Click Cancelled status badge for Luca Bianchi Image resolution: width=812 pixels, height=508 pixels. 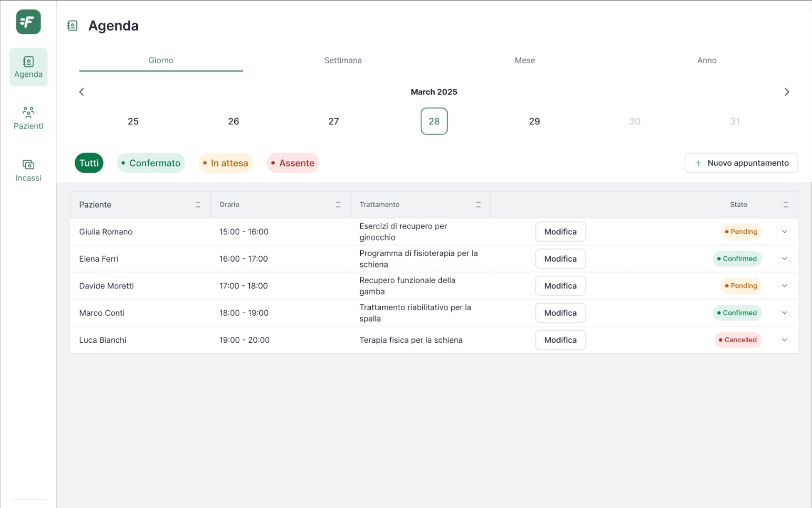pyautogui.click(x=738, y=340)
